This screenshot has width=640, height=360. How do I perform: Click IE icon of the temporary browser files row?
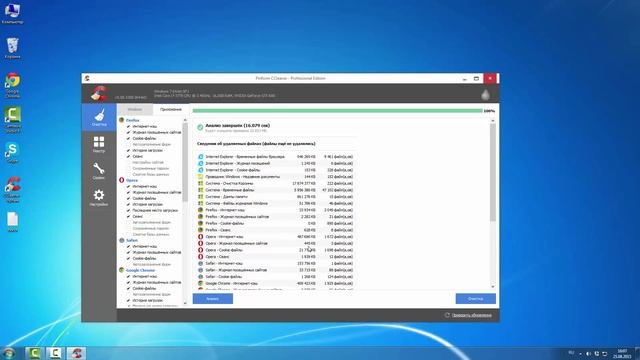(200, 157)
